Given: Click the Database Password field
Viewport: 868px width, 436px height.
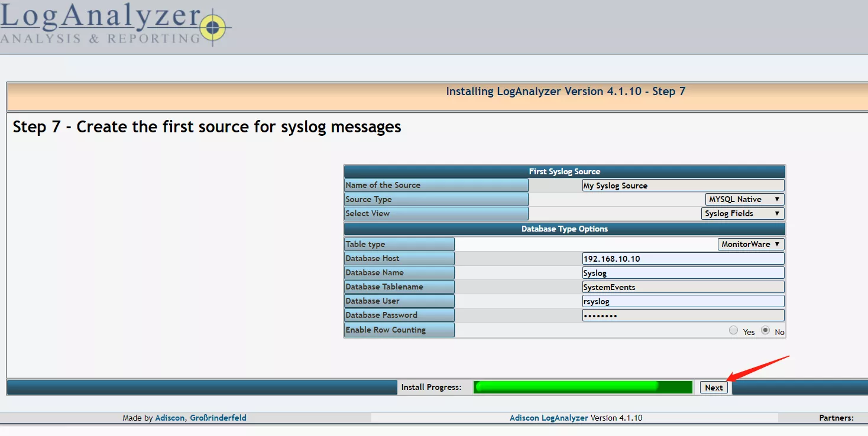Looking at the screenshot, I should tap(683, 315).
